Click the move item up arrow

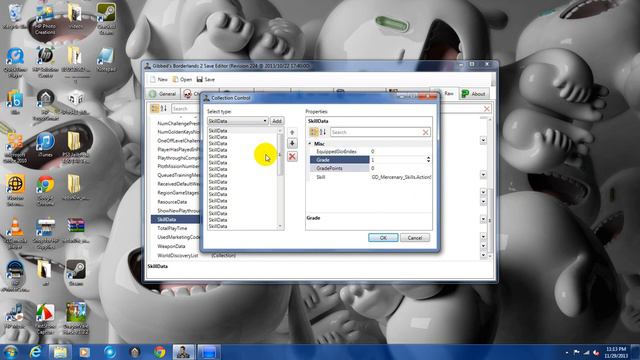coord(292,132)
